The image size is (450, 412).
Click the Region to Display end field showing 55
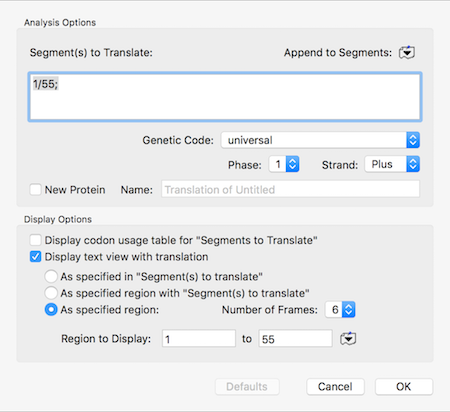[x=295, y=339]
